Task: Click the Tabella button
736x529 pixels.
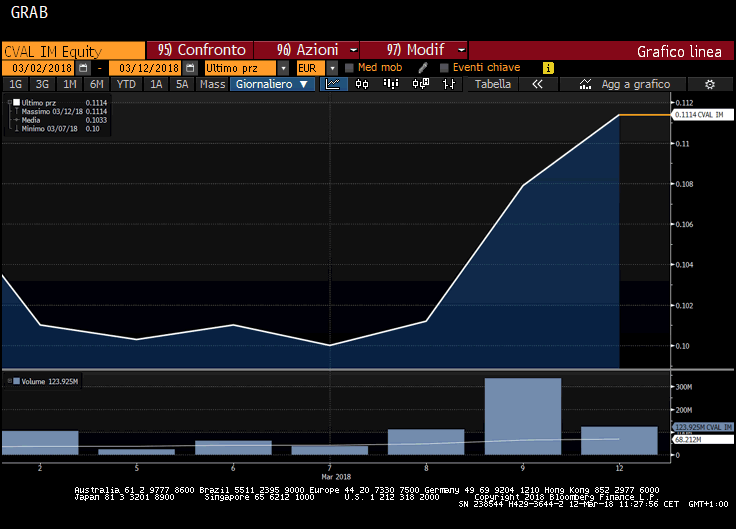Action: point(493,85)
